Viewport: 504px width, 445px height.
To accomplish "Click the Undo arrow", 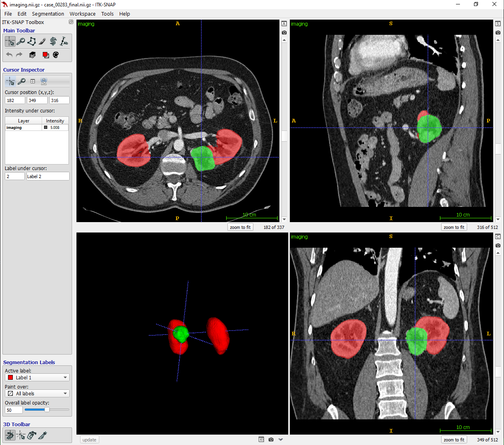I will pos(10,55).
